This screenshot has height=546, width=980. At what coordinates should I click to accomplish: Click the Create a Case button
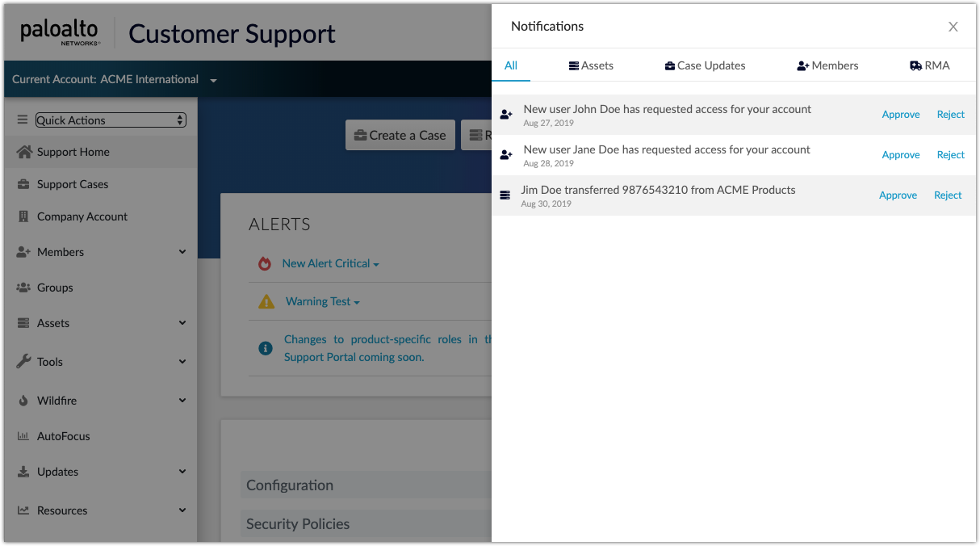tap(400, 135)
